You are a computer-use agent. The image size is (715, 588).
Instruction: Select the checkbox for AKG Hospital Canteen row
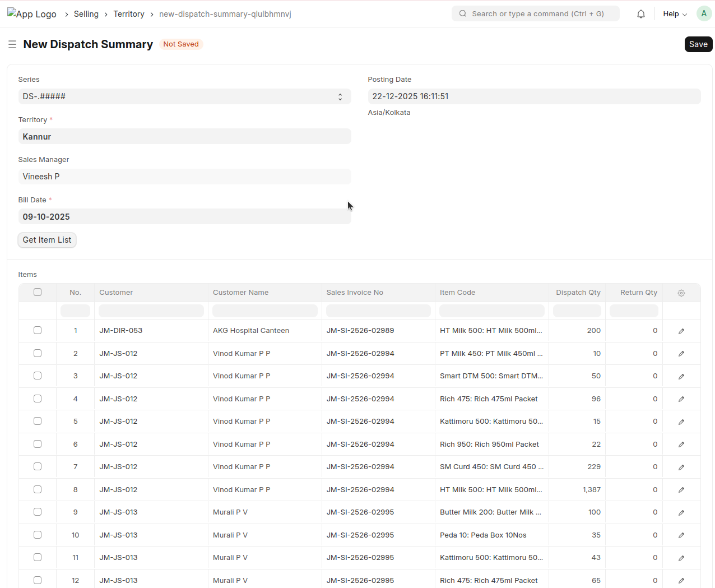[x=38, y=330]
